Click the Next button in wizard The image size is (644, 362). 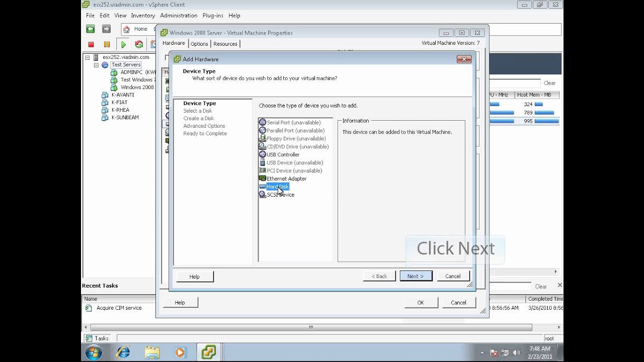pyautogui.click(x=416, y=276)
